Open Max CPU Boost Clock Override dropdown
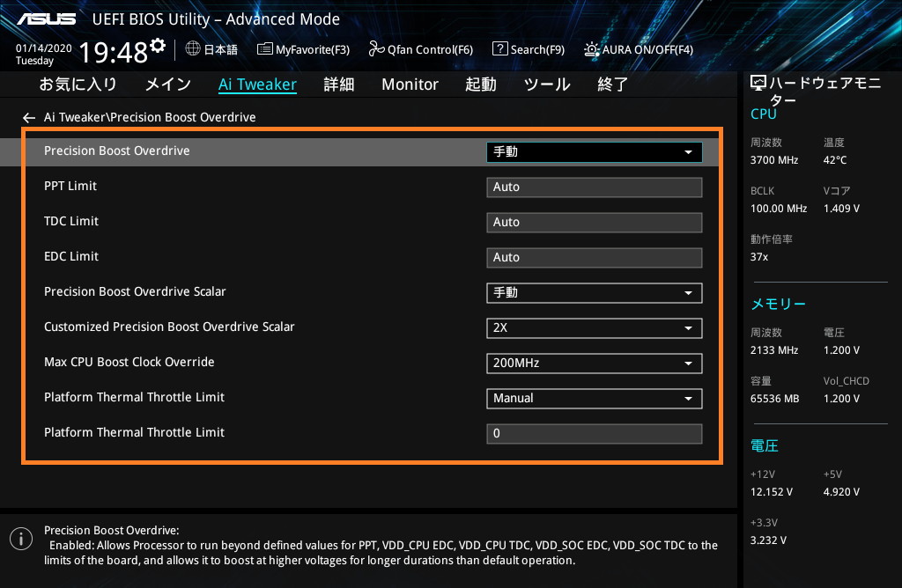This screenshot has width=902, height=588. click(x=595, y=364)
